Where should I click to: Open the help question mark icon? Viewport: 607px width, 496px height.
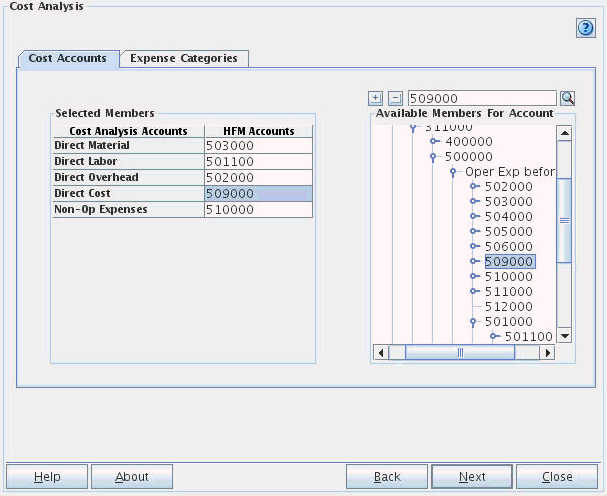point(586,28)
